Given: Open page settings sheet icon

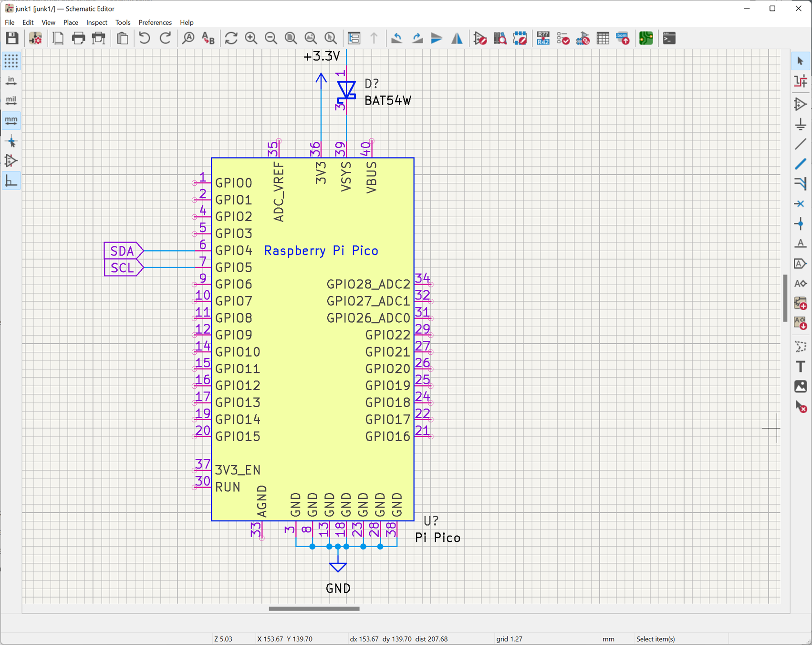Looking at the screenshot, I should click(58, 38).
